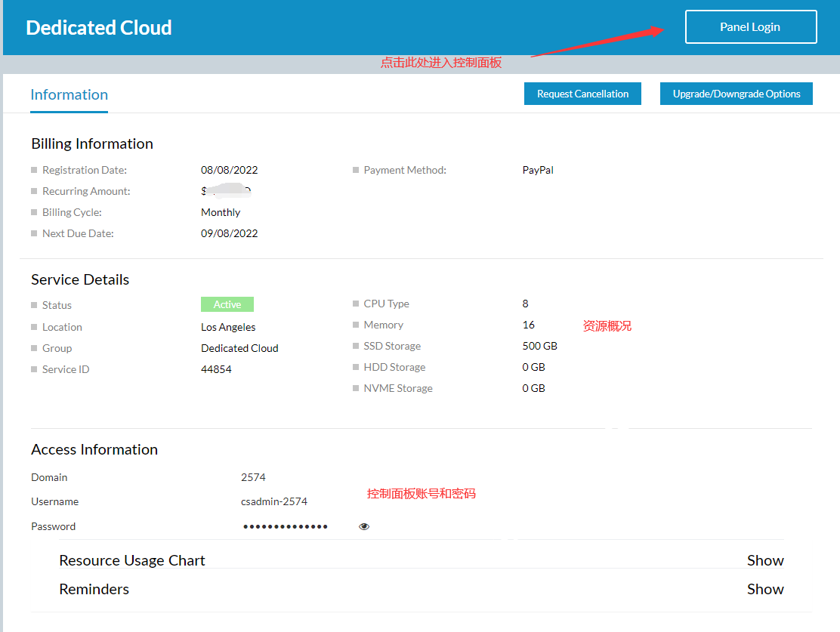Click the bullet icon next to SSD Storage
The width and height of the screenshot is (840, 632).
[x=356, y=346]
